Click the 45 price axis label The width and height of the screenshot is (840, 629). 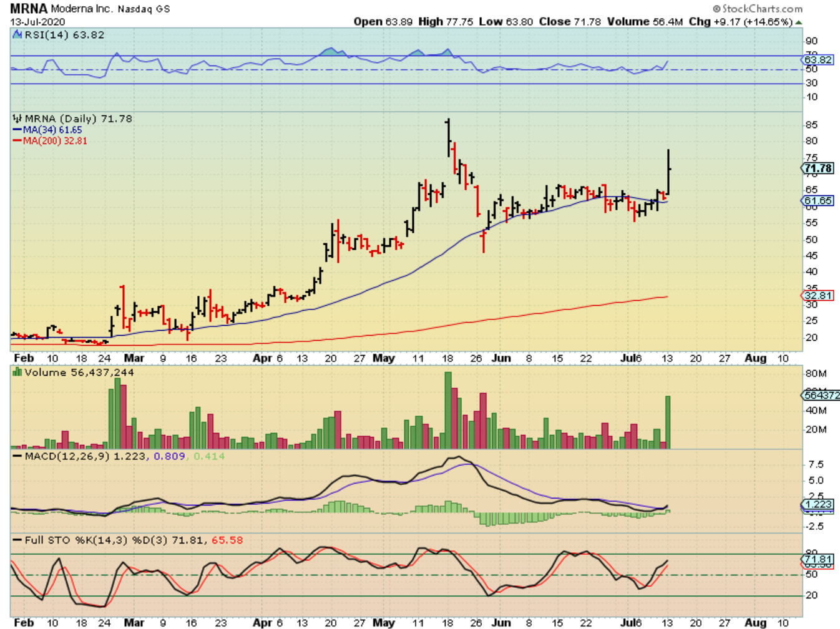click(x=812, y=255)
